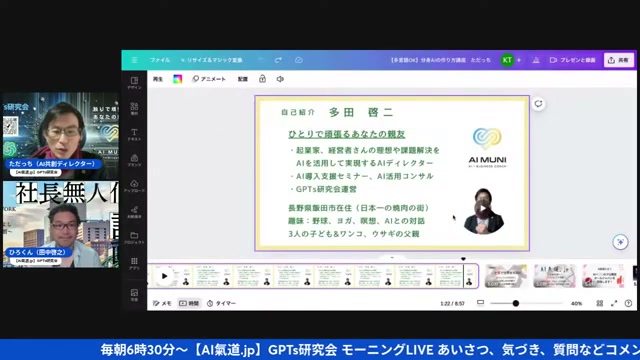Open the 背景 background panel in the sidebar

134,295
